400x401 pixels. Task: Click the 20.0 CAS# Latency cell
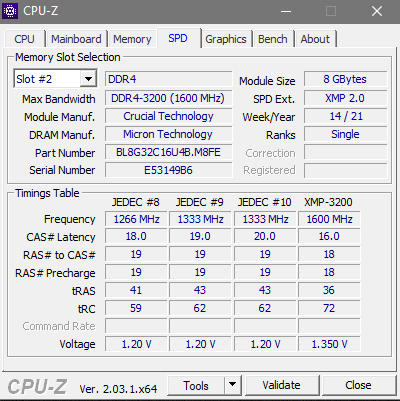(x=265, y=236)
